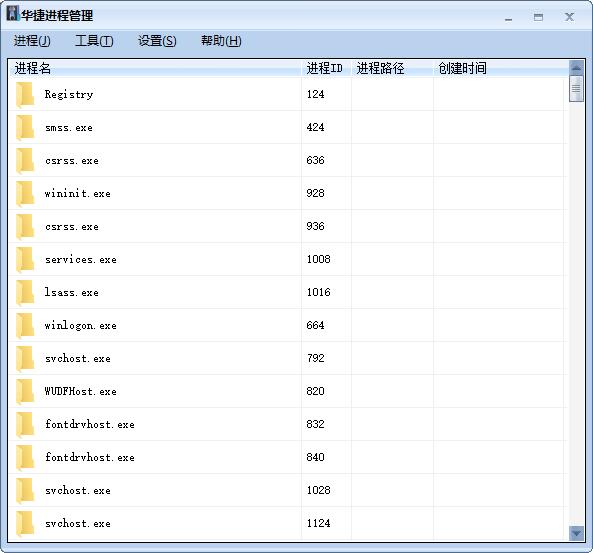Screen dimensions: 593x553
Task: Click the scrollbar up arrow
Action: coord(576,68)
